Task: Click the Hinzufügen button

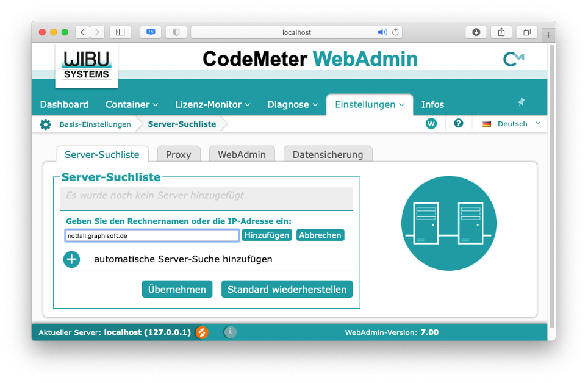Action: click(x=267, y=235)
